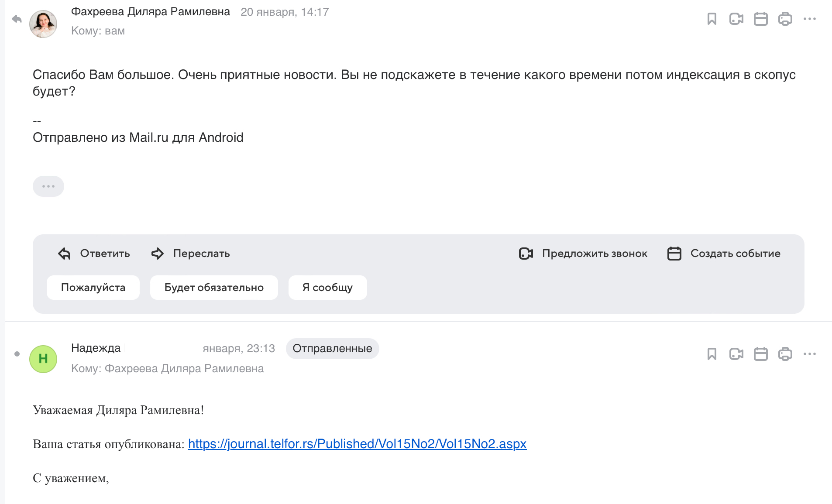Image resolution: width=832 pixels, height=504 pixels.
Task: Open the journal.telfor.rs article link
Action: 357,444
